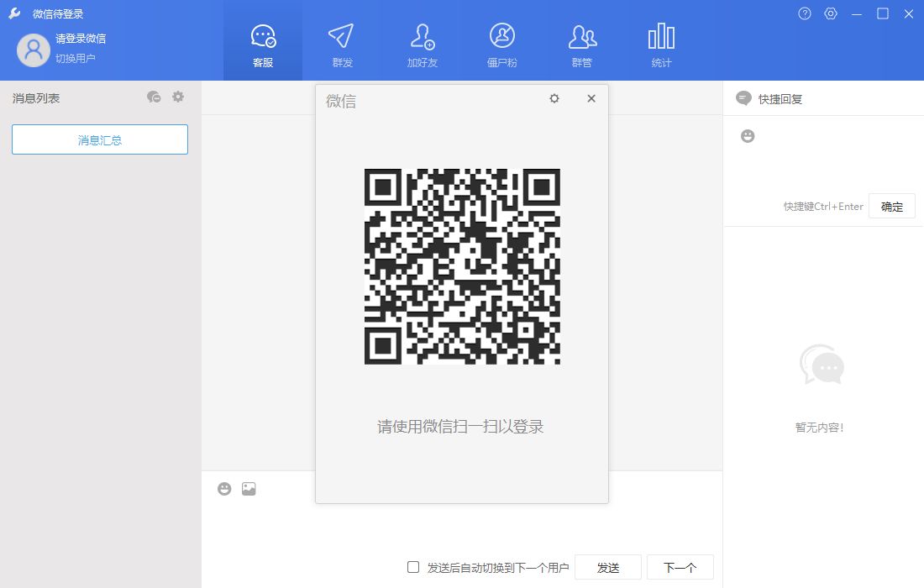This screenshot has height=588, width=924.
Task: Click the user avatar in the top-left corner
Action: pos(33,50)
